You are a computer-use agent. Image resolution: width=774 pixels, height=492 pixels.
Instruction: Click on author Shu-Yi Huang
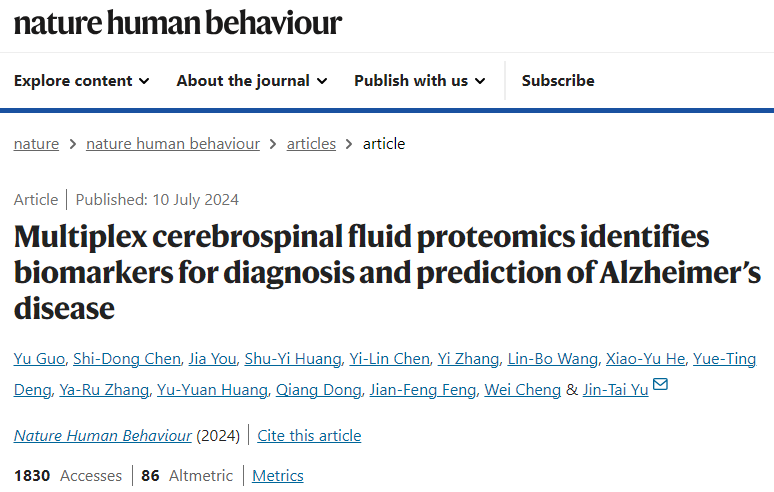coord(293,359)
